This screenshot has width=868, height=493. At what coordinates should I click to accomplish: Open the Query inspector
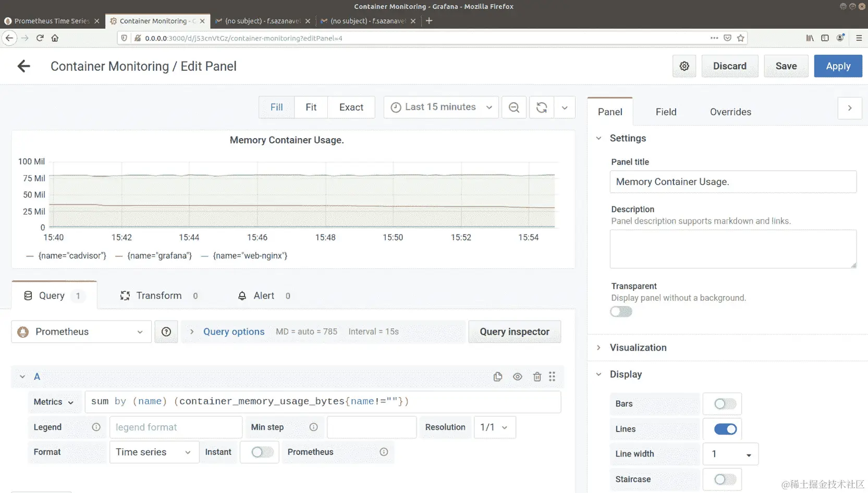tap(515, 332)
